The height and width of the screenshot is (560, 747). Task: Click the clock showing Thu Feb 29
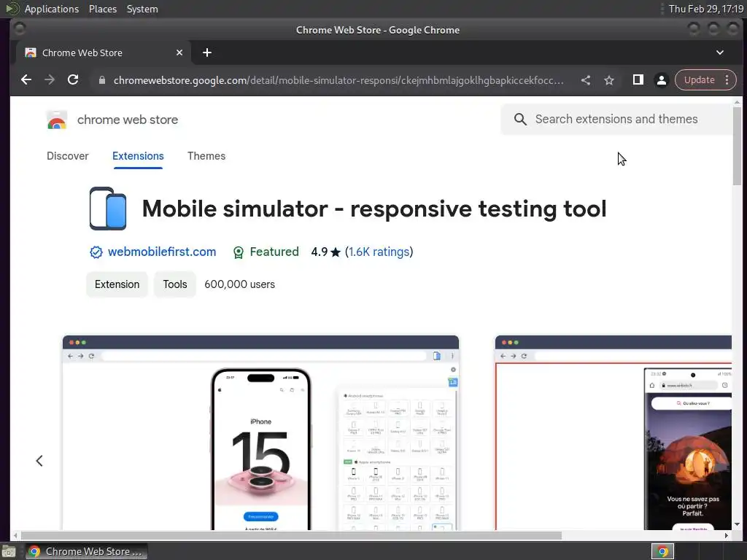point(705,9)
